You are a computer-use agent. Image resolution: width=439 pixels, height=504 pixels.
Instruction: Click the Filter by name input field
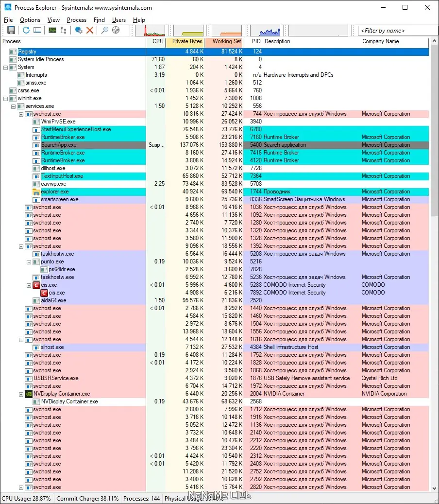pyautogui.click(x=398, y=31)
